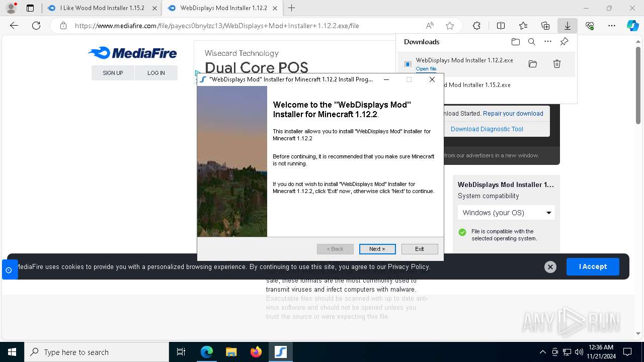Close the WebDisplays Mod Installer tab

[x=275, y=8]
